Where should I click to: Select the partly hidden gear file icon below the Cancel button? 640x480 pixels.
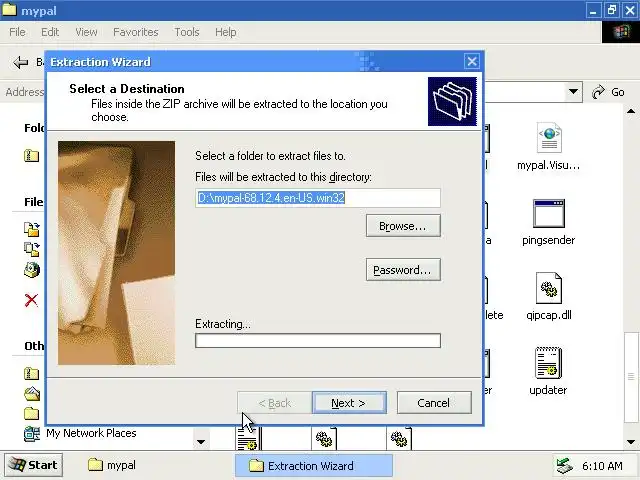[x=399, y=438]
